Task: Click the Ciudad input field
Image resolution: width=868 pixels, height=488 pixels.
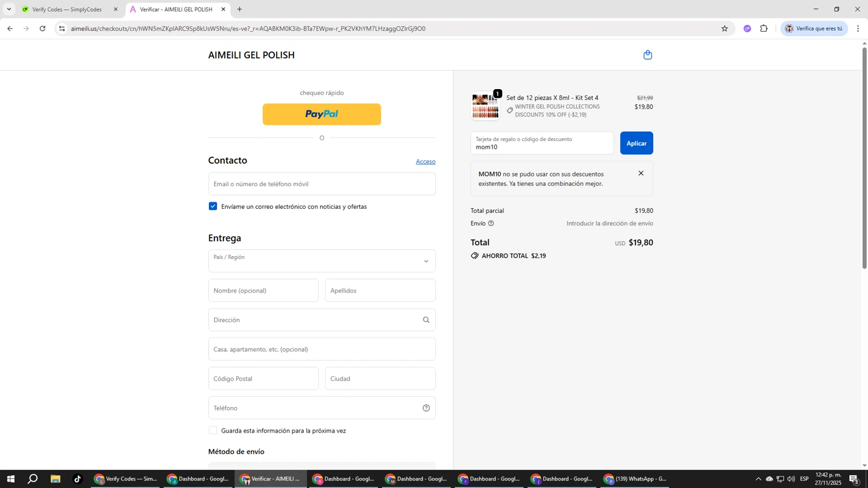Action: (x=380, y=379)
